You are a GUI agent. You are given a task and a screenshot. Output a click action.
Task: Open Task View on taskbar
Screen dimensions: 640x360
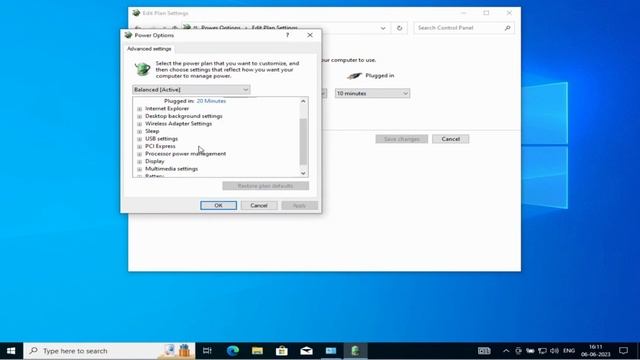pyautogui.click(x=207, y=351)
